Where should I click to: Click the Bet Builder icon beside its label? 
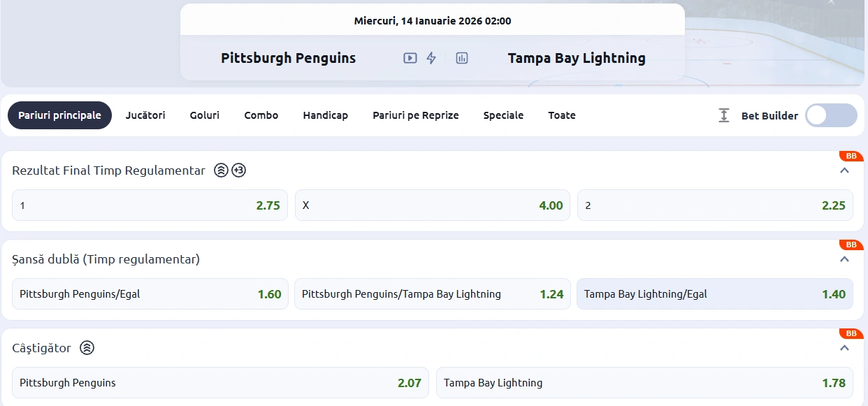click(x=723, y=115)
